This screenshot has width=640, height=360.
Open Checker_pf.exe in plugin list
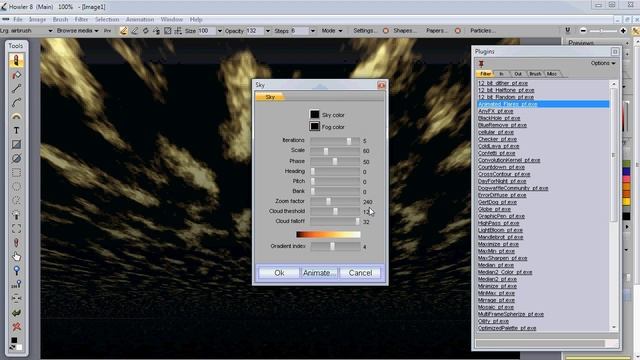click(497, 139)
